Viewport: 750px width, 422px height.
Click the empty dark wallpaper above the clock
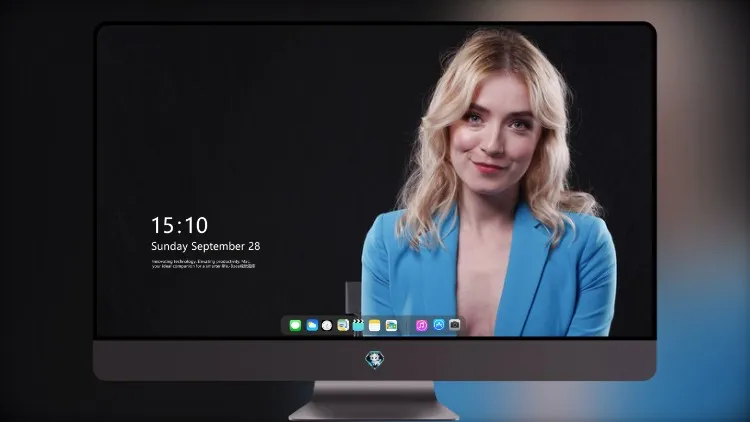pos(215,120)
